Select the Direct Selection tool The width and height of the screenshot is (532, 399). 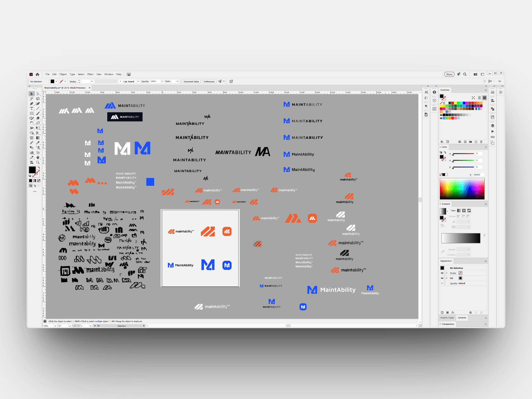38,94
